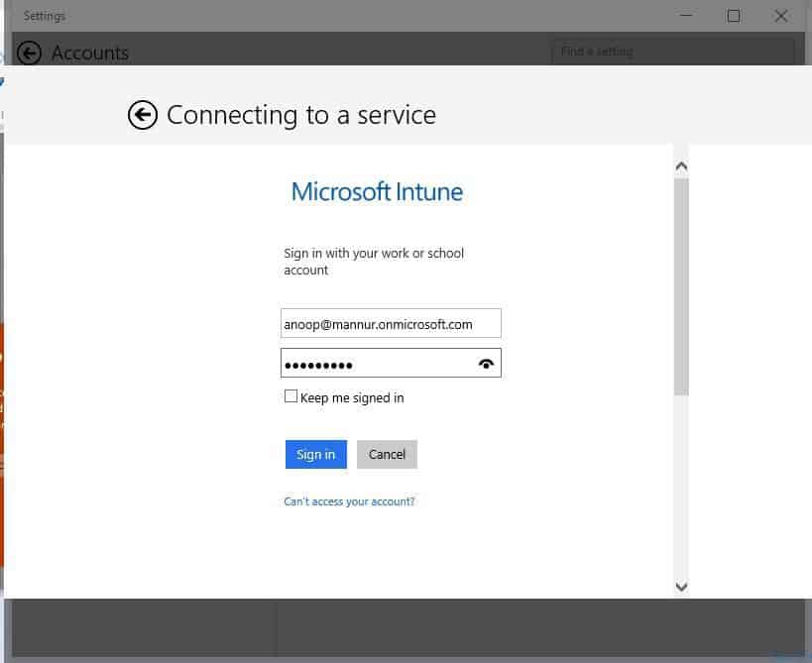Minimize the Settings window
812x663 pixels.
[686, 16]
